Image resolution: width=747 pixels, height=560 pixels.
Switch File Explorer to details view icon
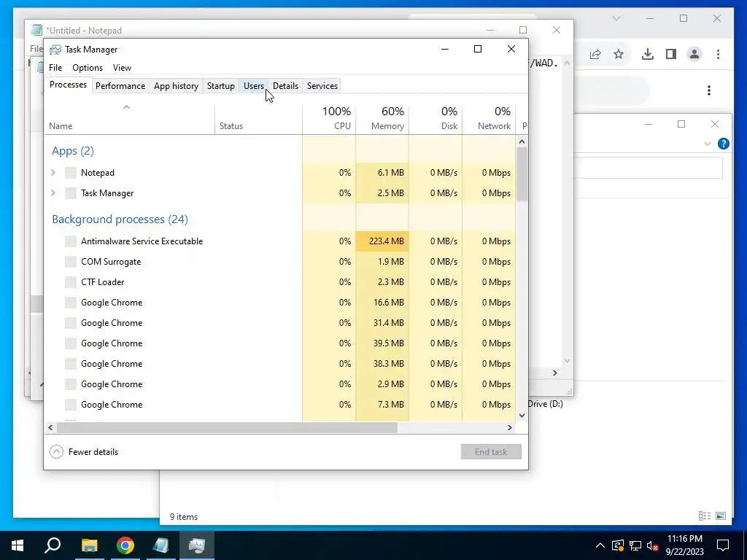click(705, 516)
